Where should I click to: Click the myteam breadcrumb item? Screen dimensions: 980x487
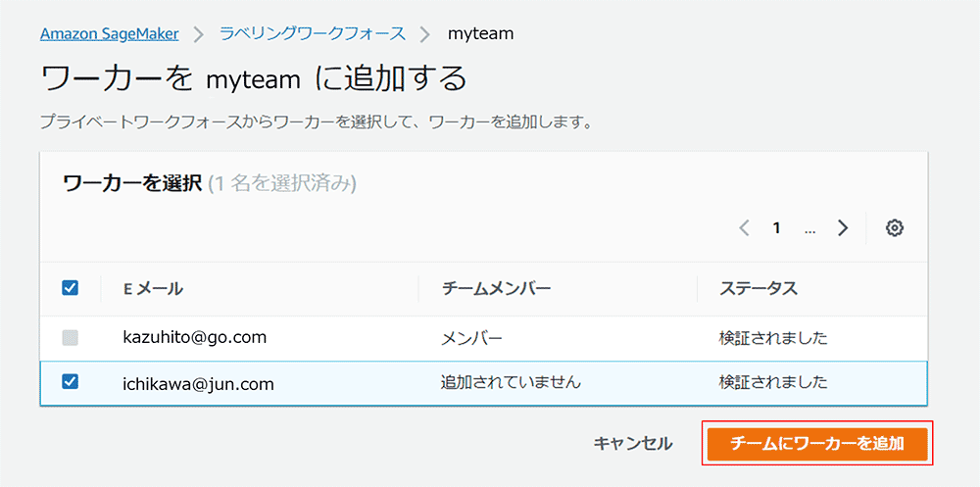click(480, 33)
